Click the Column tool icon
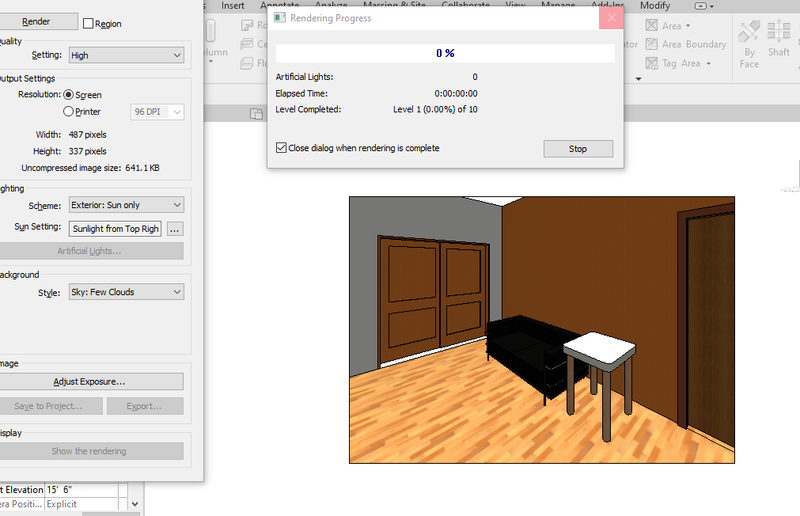This screenshot has height=516, width=800. coord(211,31)
